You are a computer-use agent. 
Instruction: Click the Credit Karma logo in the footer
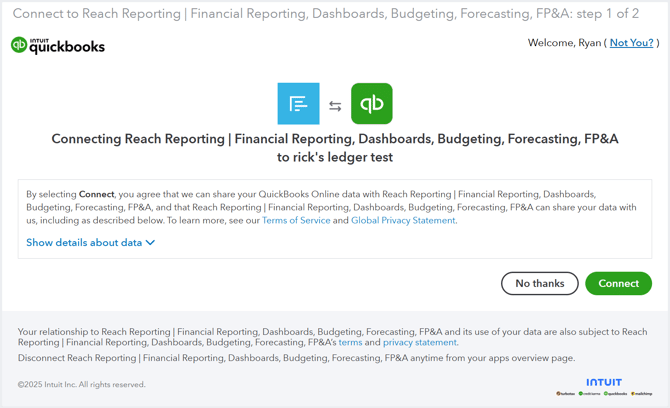point(590,394)
